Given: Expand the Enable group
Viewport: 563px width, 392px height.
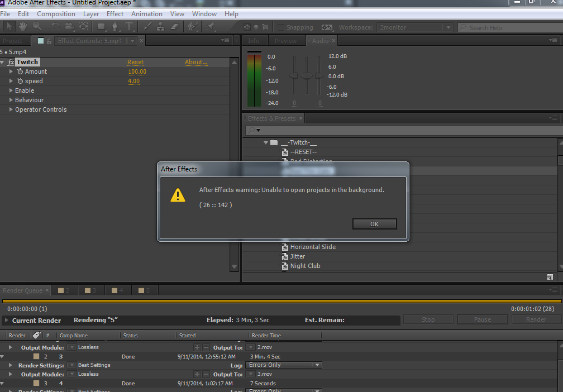Looking at the screenshot, I should pos(11,90).
